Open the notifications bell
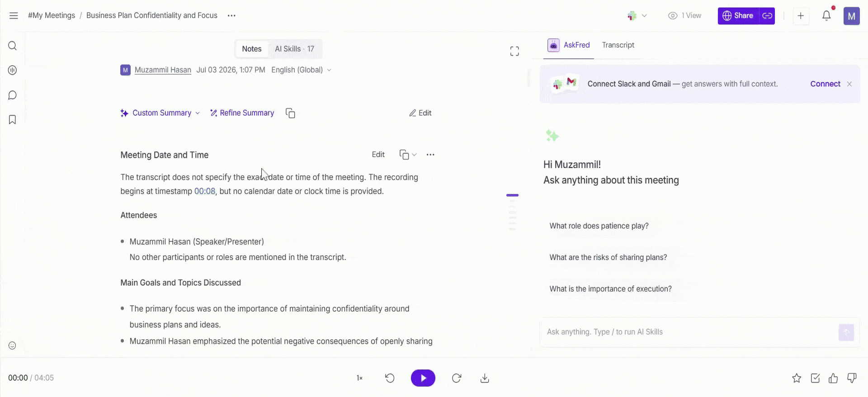 (x=826, y=16)
